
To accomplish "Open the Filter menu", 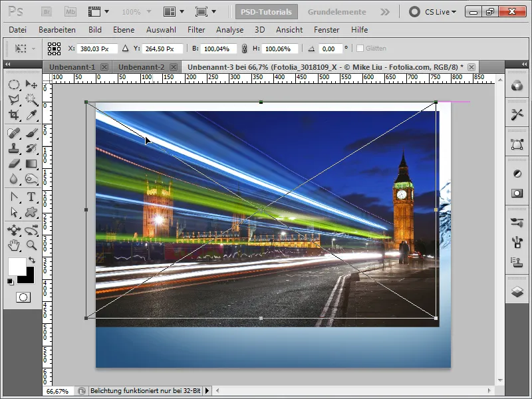I will click(196, 30).
